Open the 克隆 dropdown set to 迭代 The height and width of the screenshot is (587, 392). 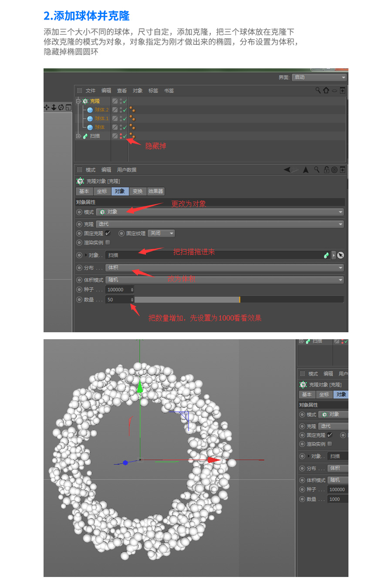(220, 224)
